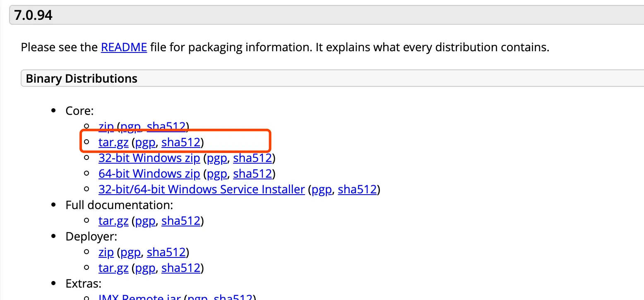This screenshot has width=644, height=300.
Task: Open pgp signature for Core tar.gz
Action: pos(145,143)
